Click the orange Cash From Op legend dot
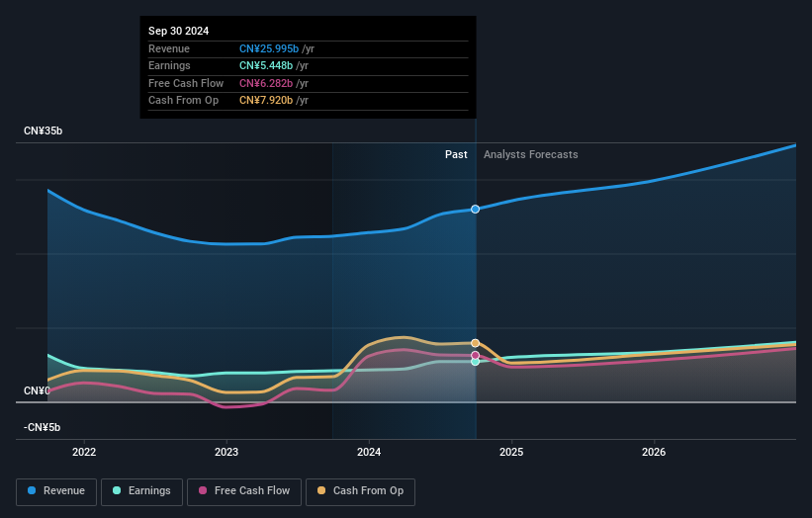 point(321,490)
